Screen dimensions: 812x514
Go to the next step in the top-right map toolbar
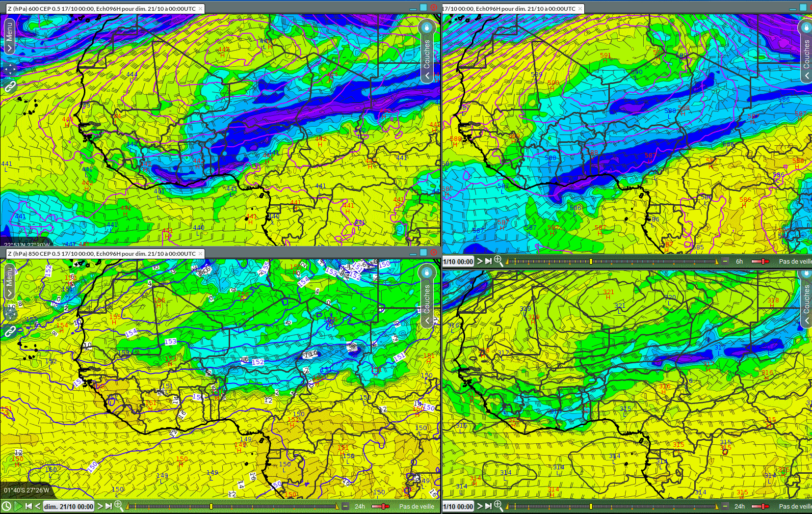coord(480,261)
